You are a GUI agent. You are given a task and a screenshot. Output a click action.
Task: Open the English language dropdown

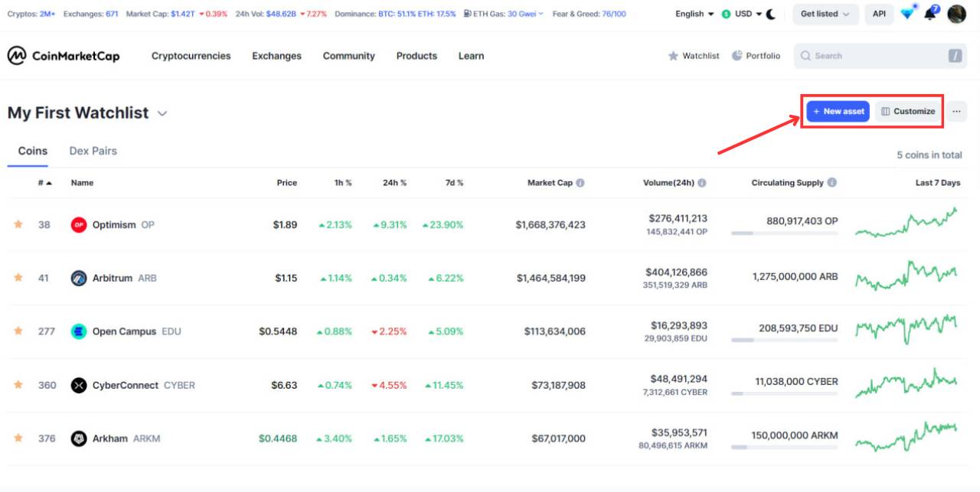coord(694,14)
